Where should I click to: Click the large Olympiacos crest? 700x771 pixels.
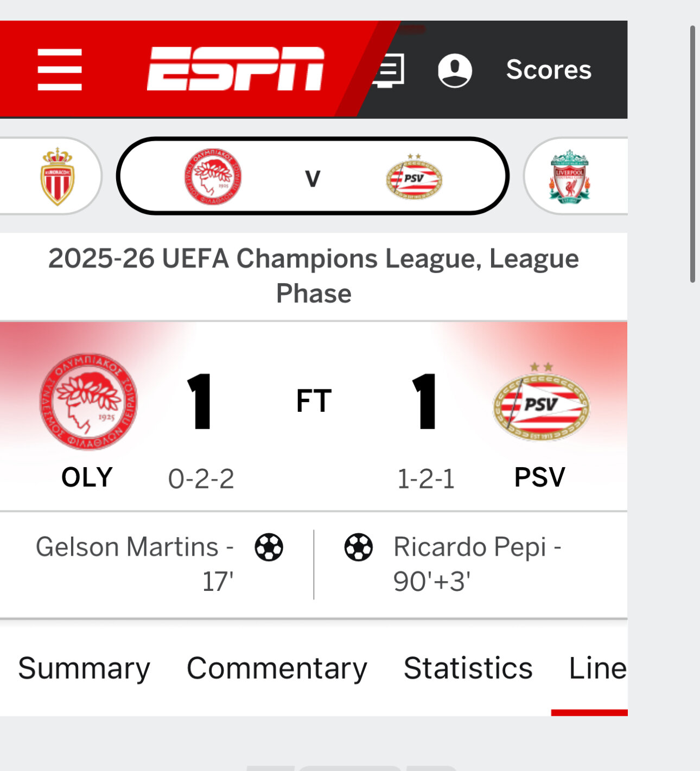[x=88, y=402]
